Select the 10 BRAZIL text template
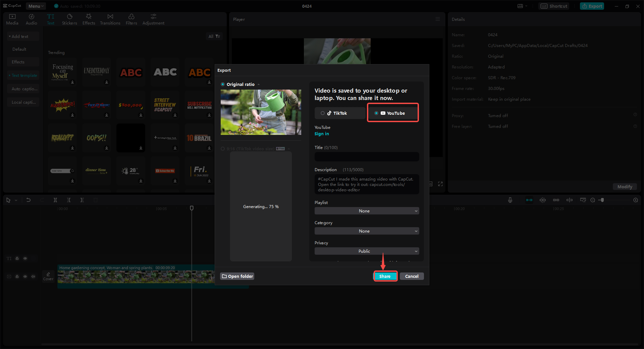This screenshot has height=349, width=644. coord(199,138)
